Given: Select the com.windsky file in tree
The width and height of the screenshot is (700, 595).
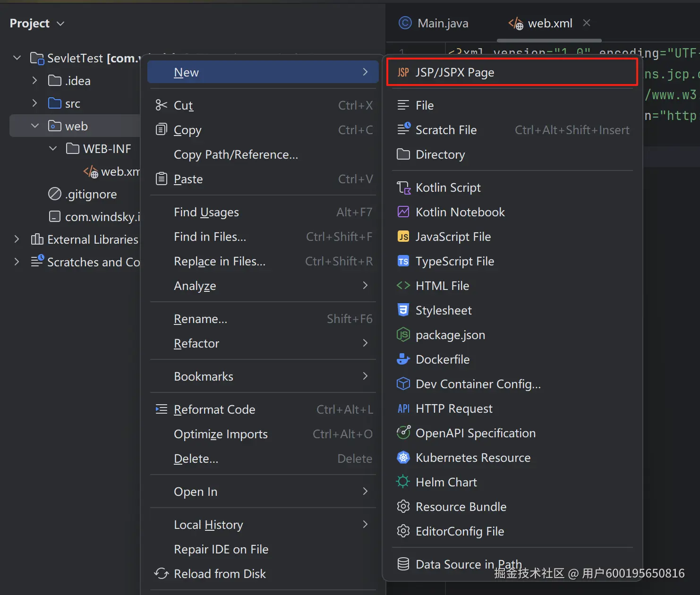Looking at the screenshot, I should pos(94,217).
